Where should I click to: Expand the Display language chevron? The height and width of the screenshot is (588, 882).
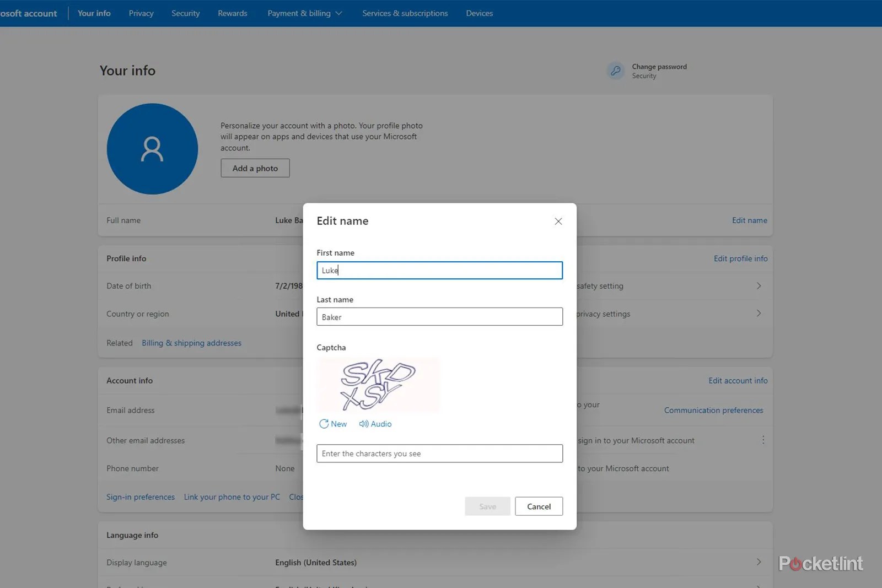coord(759,562)
